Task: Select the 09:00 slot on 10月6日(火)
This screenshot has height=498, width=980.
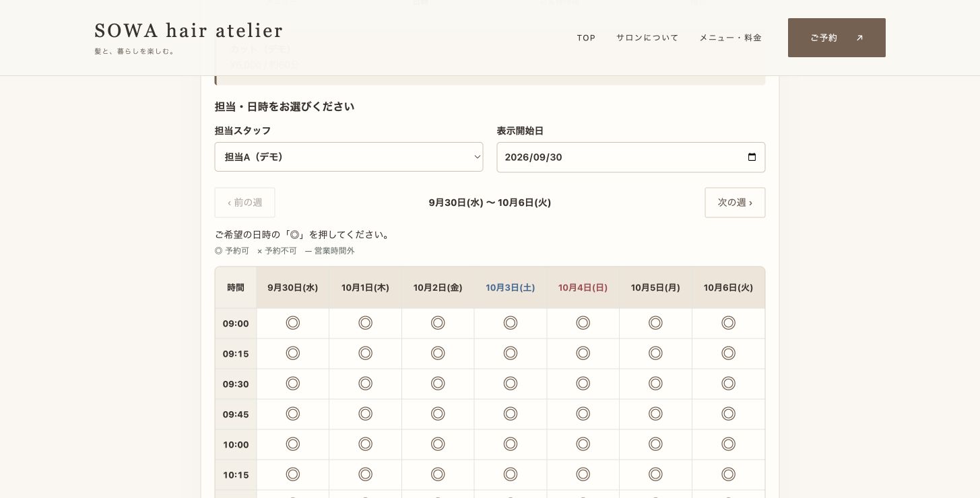Action: (728, 323)
